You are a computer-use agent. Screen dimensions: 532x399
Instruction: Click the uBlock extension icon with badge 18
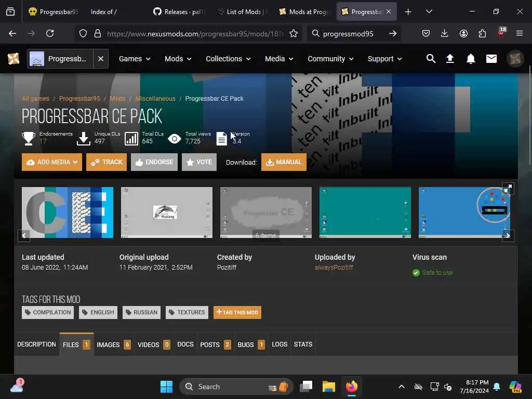point(501,33)
